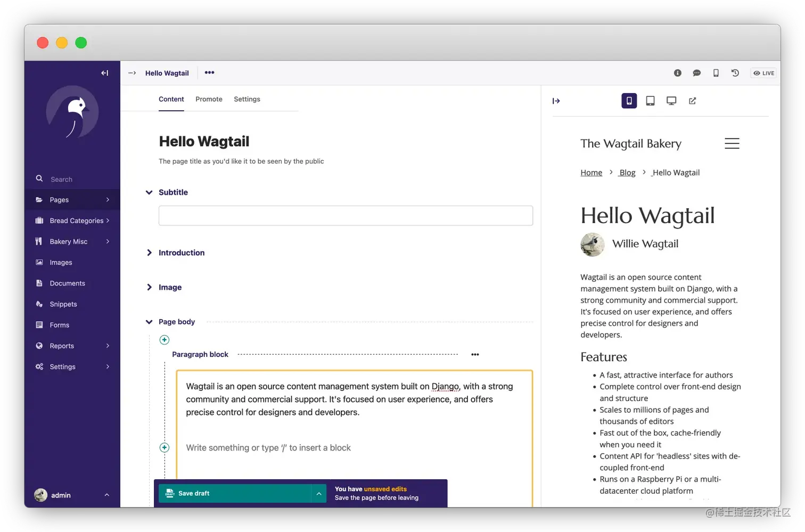Collapse the sidebar with the arrow icon
This screenshot has height=532, width=805.
click(104, 73)
